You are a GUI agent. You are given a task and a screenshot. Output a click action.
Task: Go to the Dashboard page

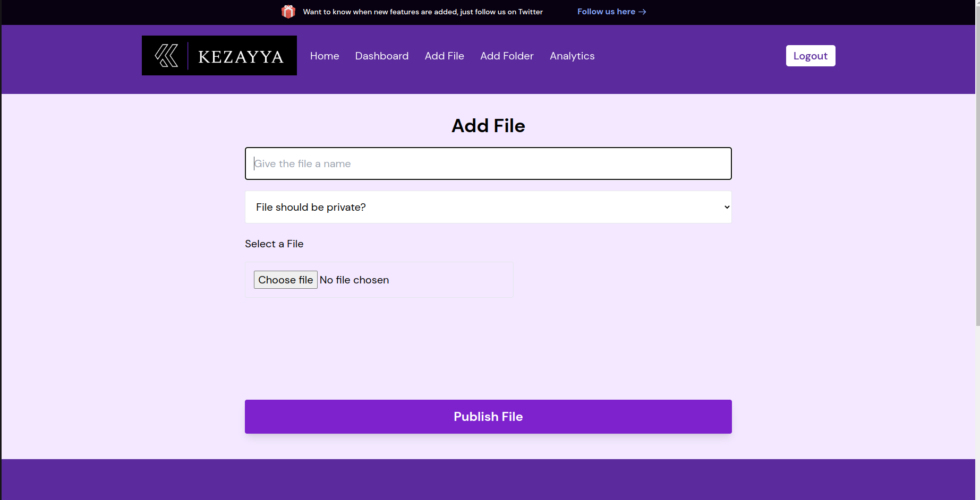382,56
